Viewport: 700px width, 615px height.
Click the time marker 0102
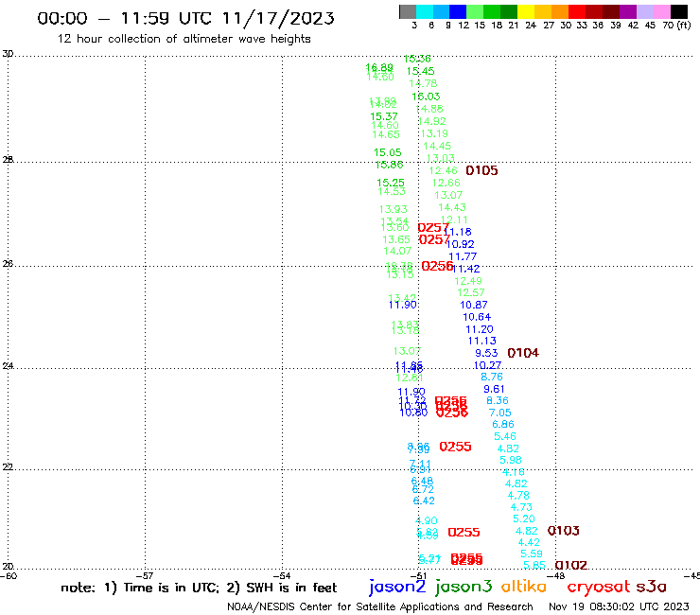(571, 565)
